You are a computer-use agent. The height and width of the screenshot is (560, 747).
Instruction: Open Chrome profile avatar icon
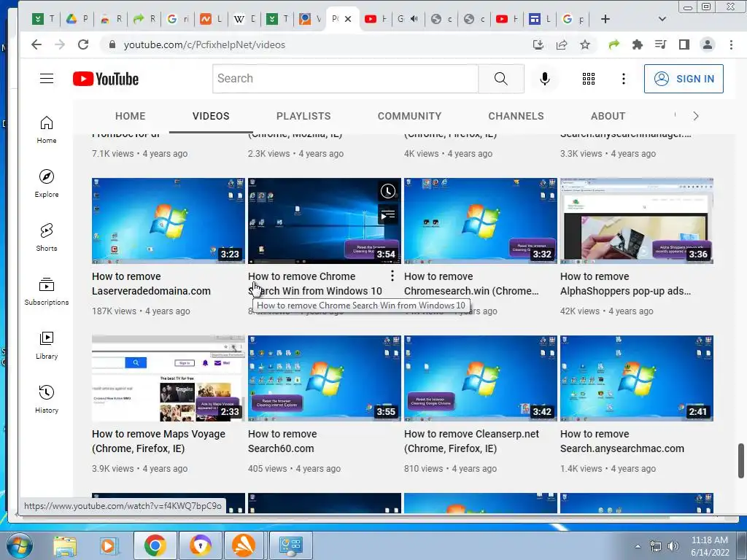(x=708, y=44)
